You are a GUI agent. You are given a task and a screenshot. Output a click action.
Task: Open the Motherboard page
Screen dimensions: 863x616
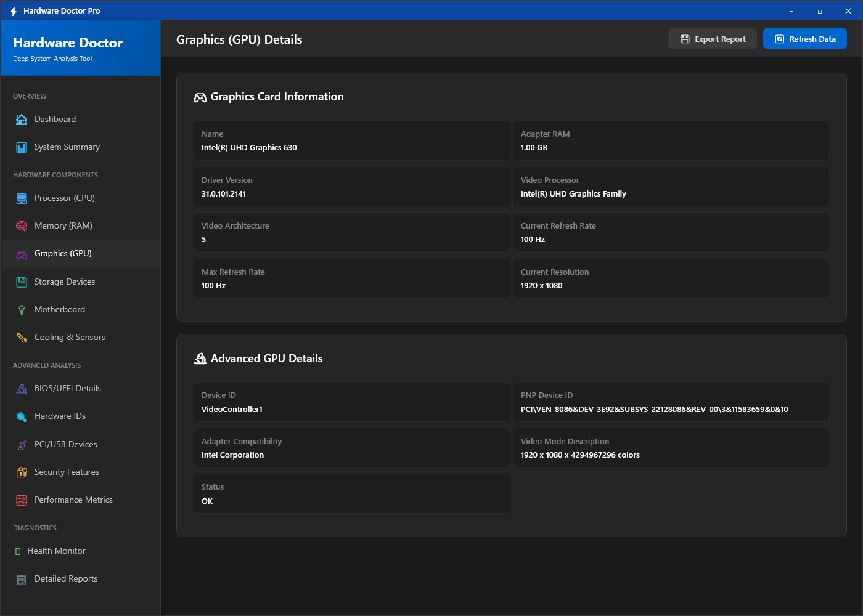(81, 310)
